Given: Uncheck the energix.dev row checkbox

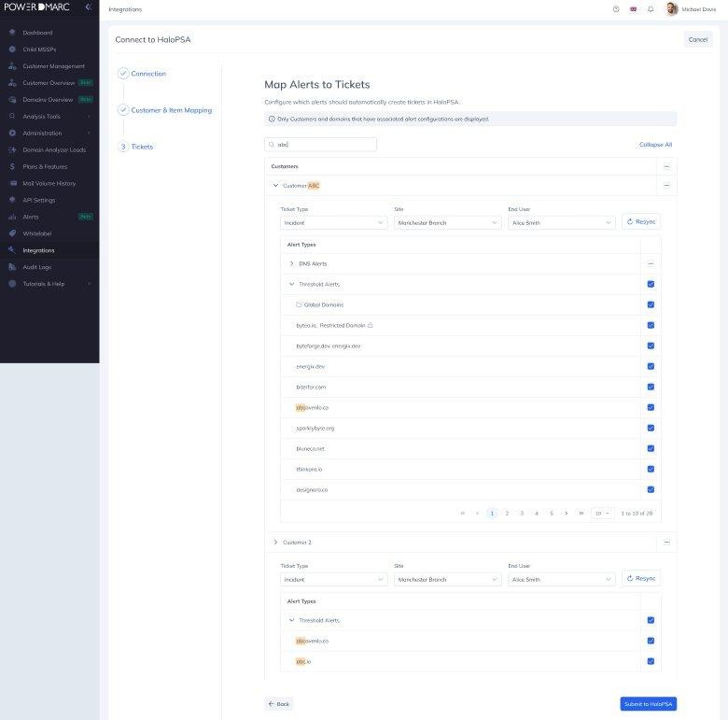Looking at the screenshot, I should pyautogui.click(x=651, y=366).
